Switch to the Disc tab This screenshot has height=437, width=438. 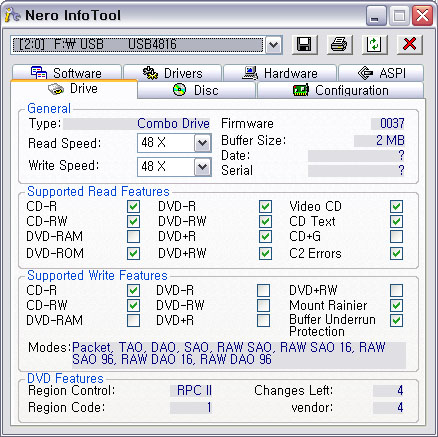196,90
